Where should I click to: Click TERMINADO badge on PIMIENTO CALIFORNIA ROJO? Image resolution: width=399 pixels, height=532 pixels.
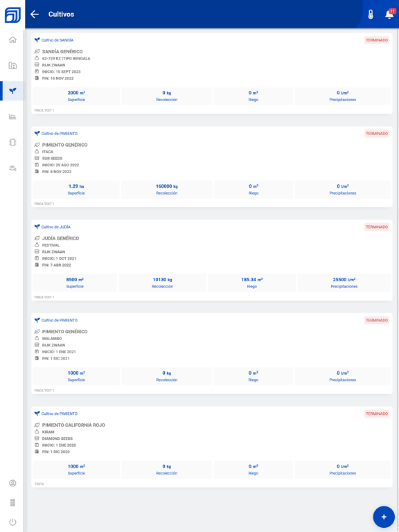(377, 414)
